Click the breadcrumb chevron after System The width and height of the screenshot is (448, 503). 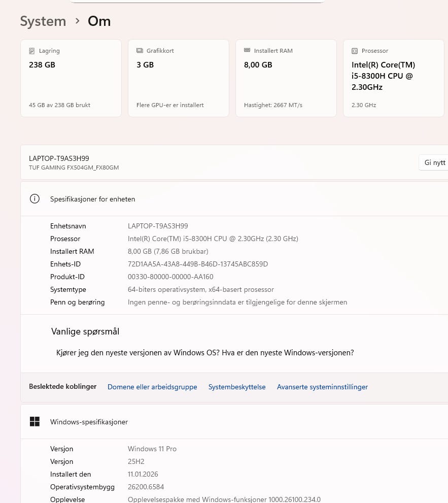coord(77,21)
